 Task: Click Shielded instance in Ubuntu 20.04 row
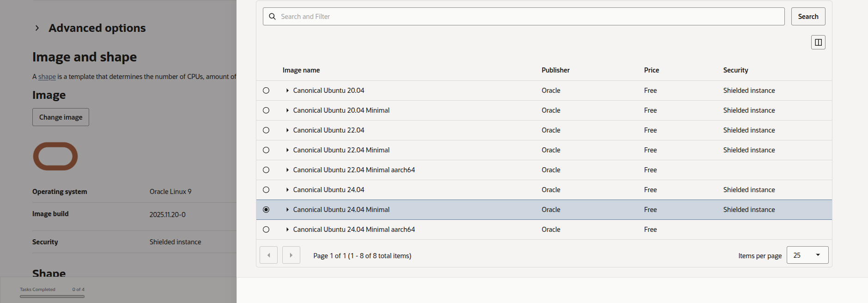click(749, 91)
